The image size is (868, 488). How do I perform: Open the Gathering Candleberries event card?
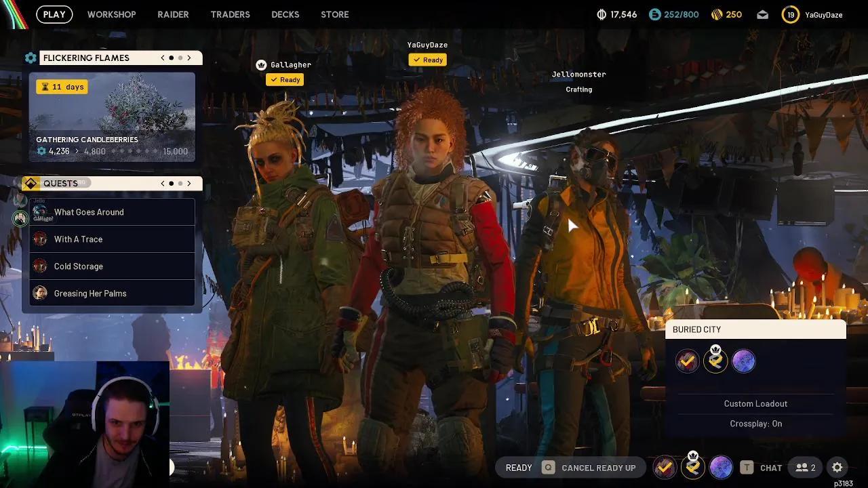pos(112,117)
